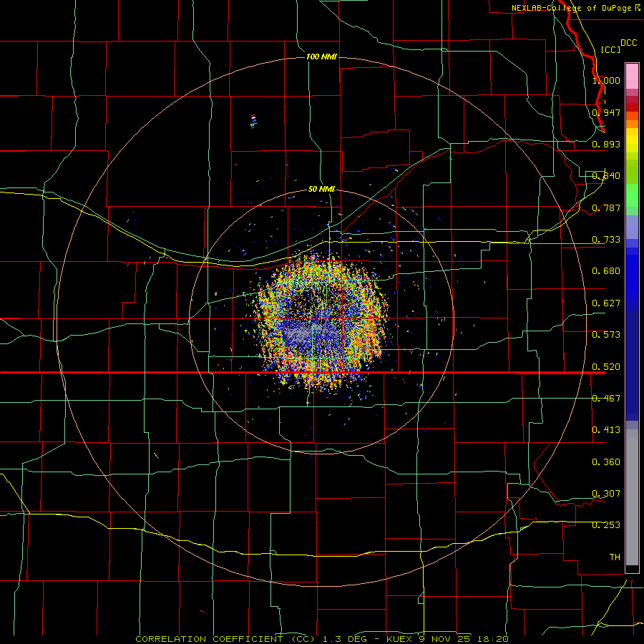Pick the bright green segment of the color scale
The height and width of the screenshot is (644, 644).
click(x=632, y=195)
